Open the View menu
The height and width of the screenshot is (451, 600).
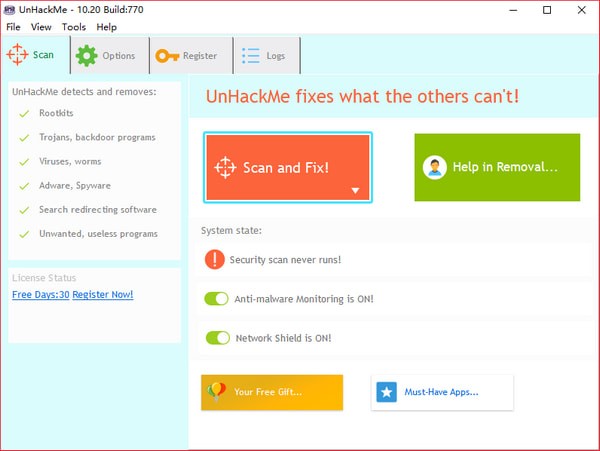41,27
